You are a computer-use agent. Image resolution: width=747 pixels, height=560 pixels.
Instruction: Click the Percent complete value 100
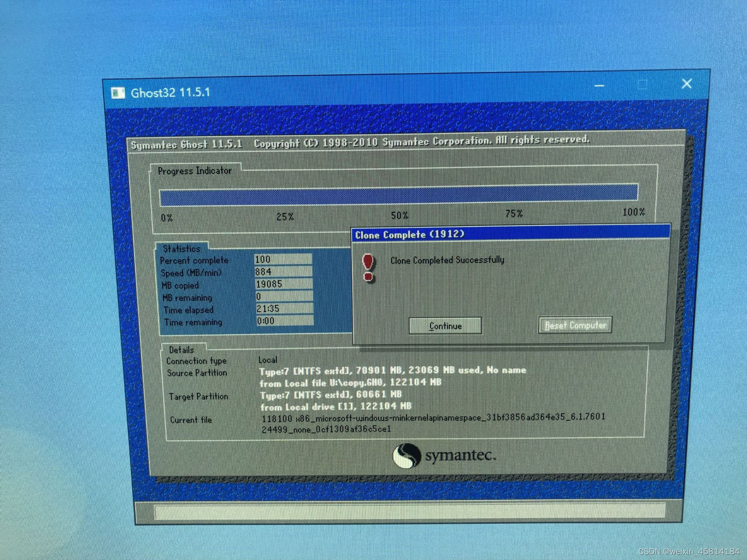283,259
